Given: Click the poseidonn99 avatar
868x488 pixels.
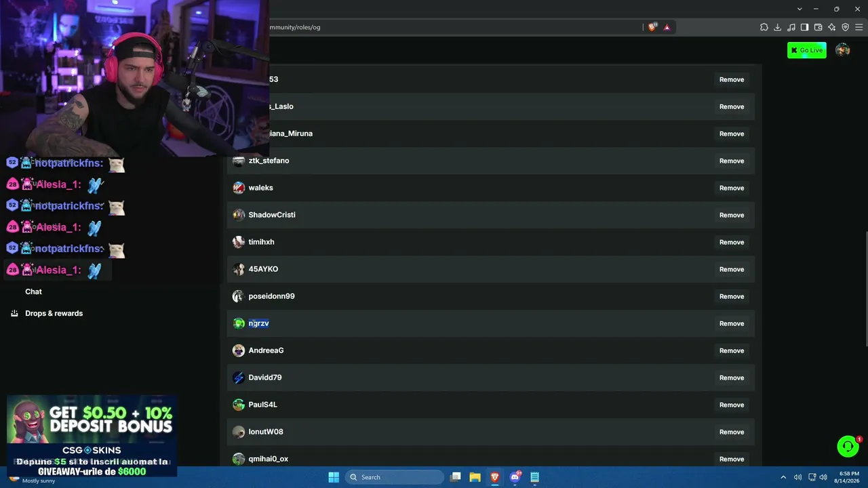Looking at the screenshot, I should [x=239, y=296].
